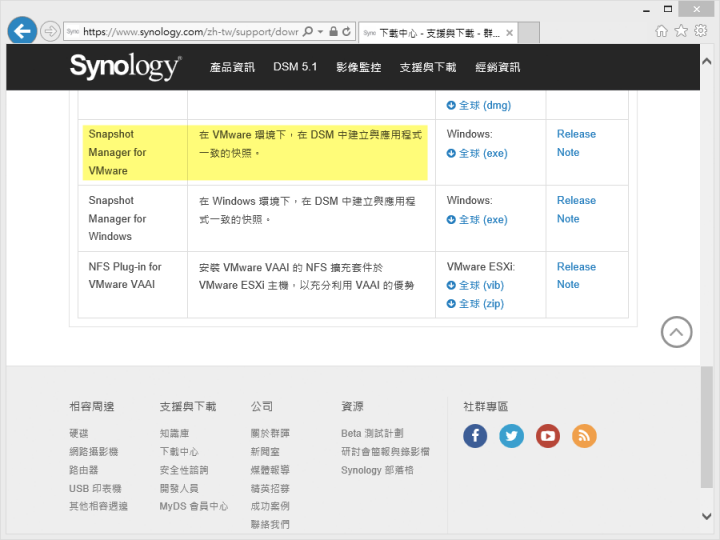Open Release Note for Snapshot Manager Windows
Image resolution: width=720 pixels, height=540 pixels.
point(576,209)
